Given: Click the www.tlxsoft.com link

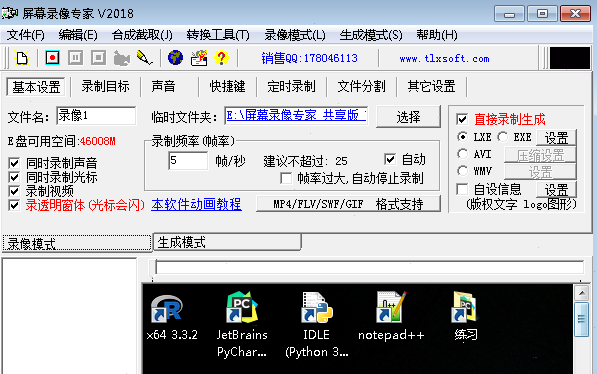Looking at the screenshot, I should [x=444, y=58].
